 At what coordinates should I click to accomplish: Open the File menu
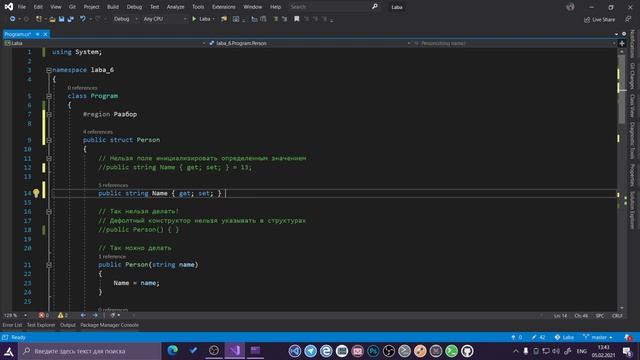pyautogui.click(x=22, y=7)
